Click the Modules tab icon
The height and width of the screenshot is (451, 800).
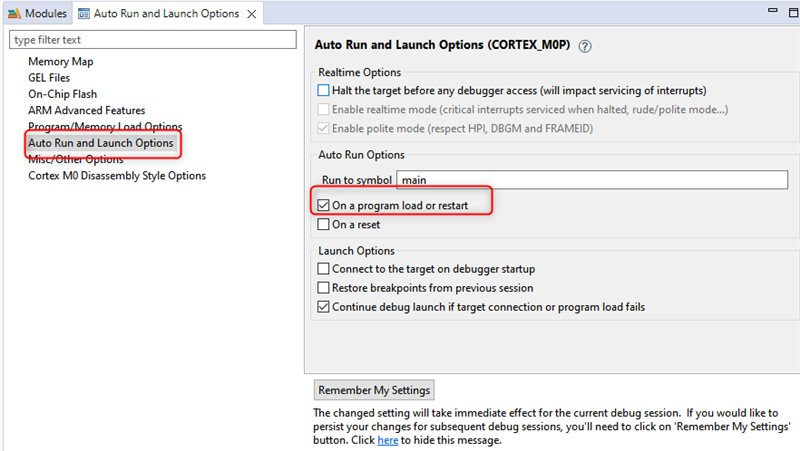click(x=14, y=14)
